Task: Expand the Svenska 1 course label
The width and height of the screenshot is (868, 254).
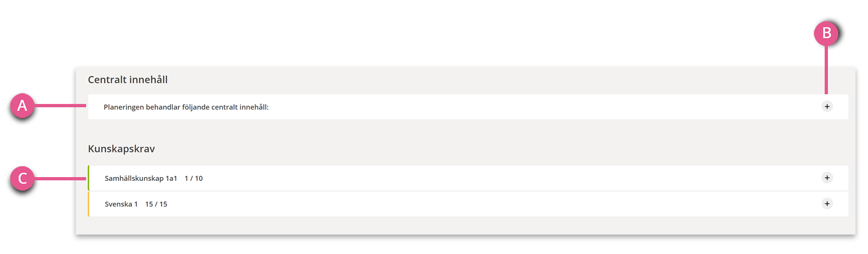Action: coord(121,204)
